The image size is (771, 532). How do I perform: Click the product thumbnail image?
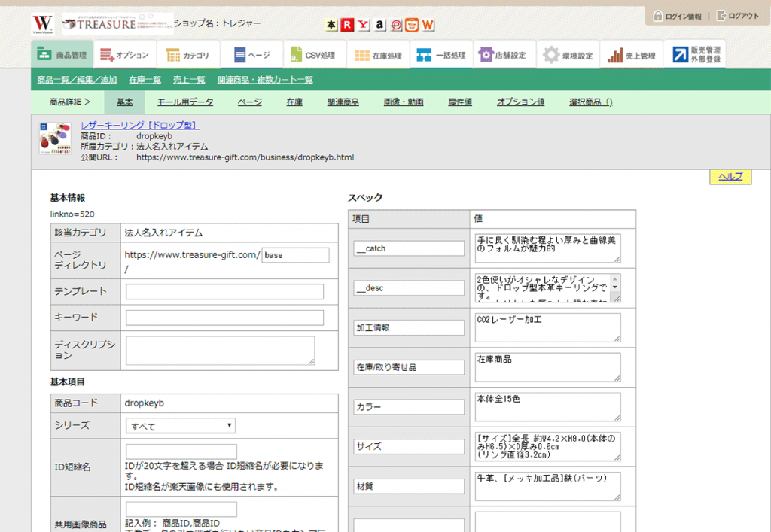(x=55, y=138)
